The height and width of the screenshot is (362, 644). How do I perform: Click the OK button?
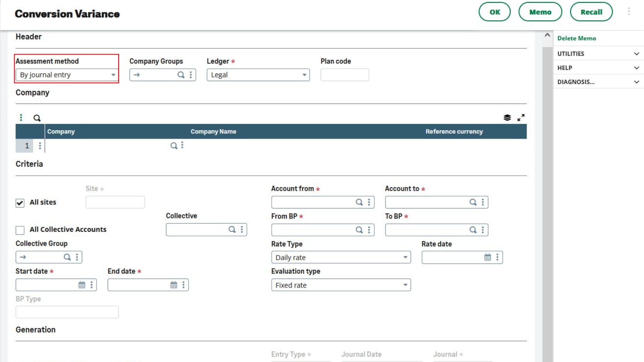[494, 12]
